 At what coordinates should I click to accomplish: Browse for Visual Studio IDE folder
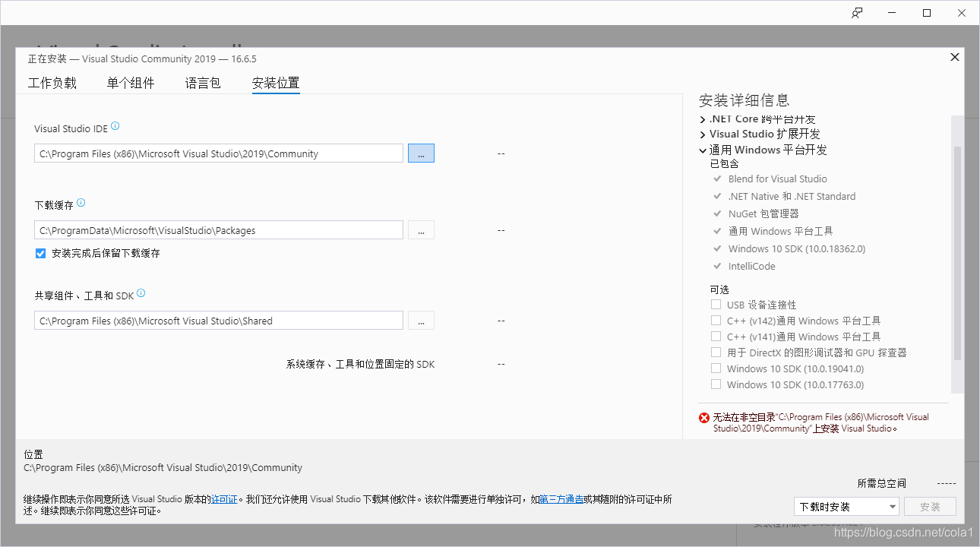coord(421,153)
